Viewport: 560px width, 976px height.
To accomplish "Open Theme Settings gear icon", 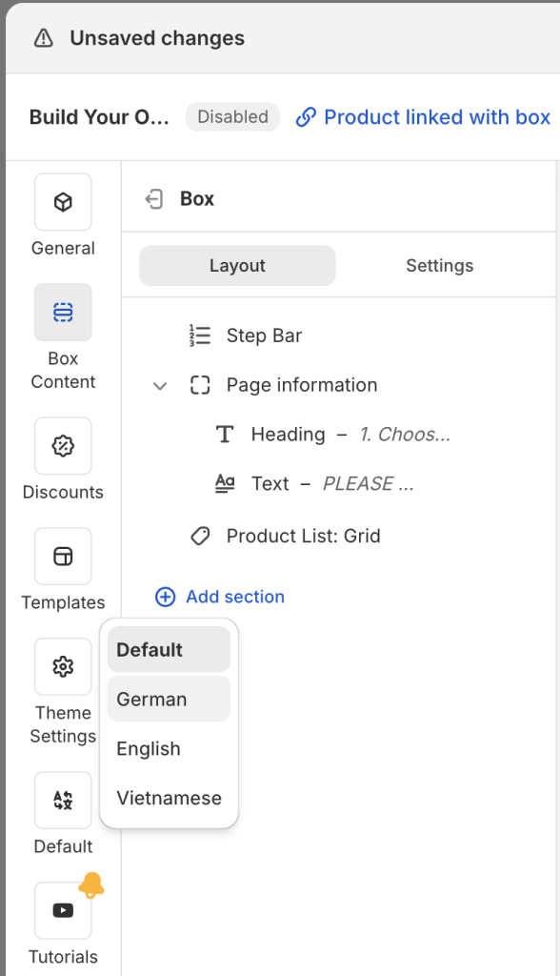I will 63,666.
